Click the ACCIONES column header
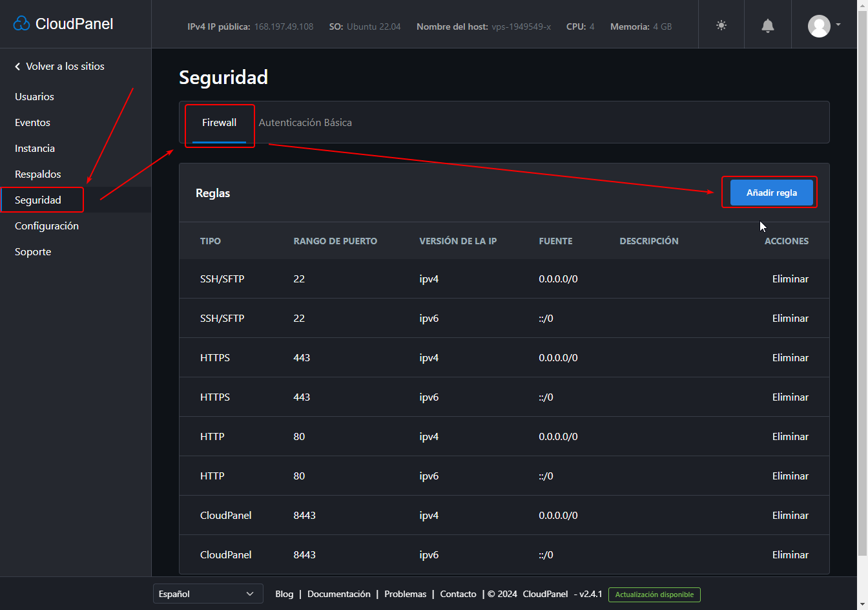The height and width of the screenshot is (610, 868). point(787,241)
